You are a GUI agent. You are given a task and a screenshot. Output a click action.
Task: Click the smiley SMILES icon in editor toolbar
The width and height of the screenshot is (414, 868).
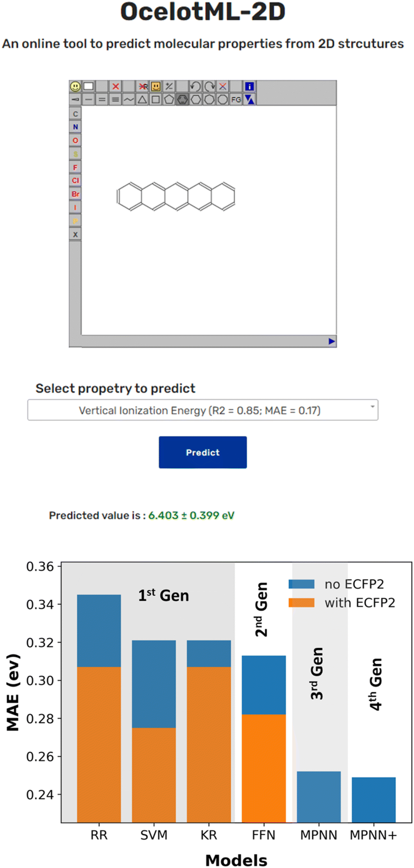75,86
